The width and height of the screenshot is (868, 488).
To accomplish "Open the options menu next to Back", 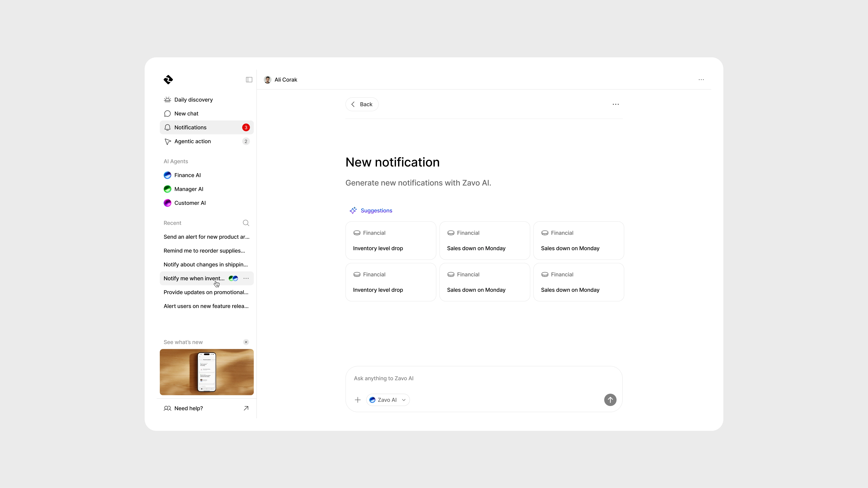I will click(616, 104).
